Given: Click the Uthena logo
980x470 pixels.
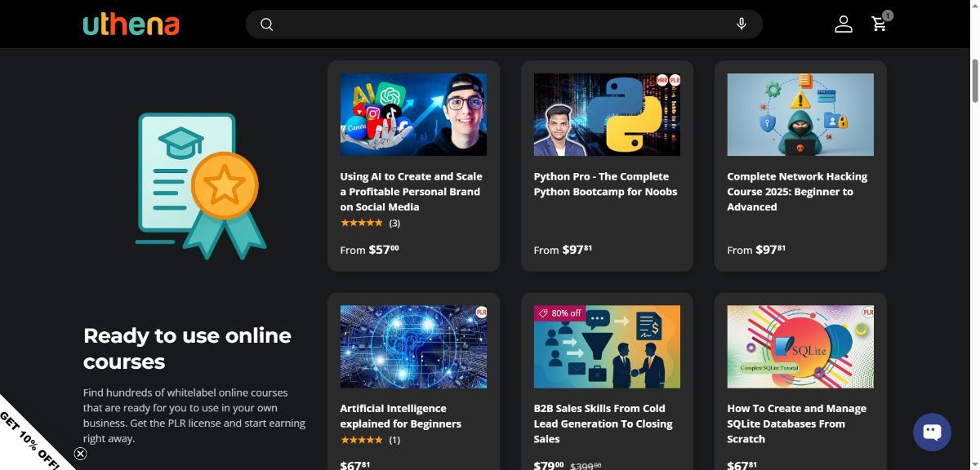Looking at the screenshot, I should [131, 24].
